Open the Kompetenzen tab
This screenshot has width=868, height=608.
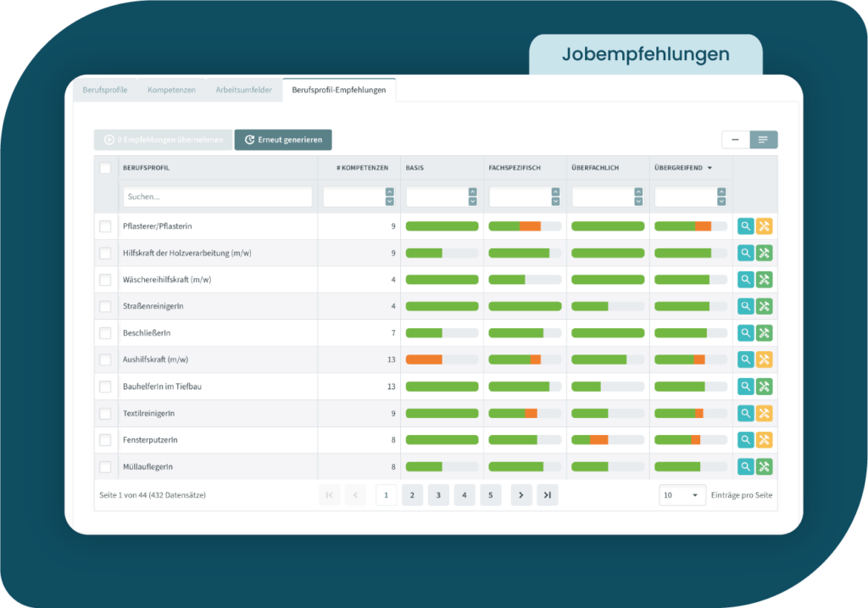pyautogui.click(x=171, y=90)
